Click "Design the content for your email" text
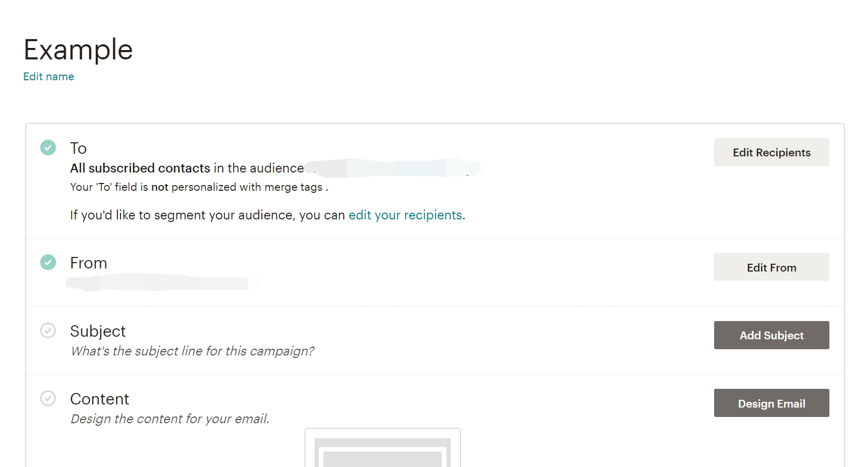Image resolution: width=868 pixels, height=467 pixels. [170, 419]
